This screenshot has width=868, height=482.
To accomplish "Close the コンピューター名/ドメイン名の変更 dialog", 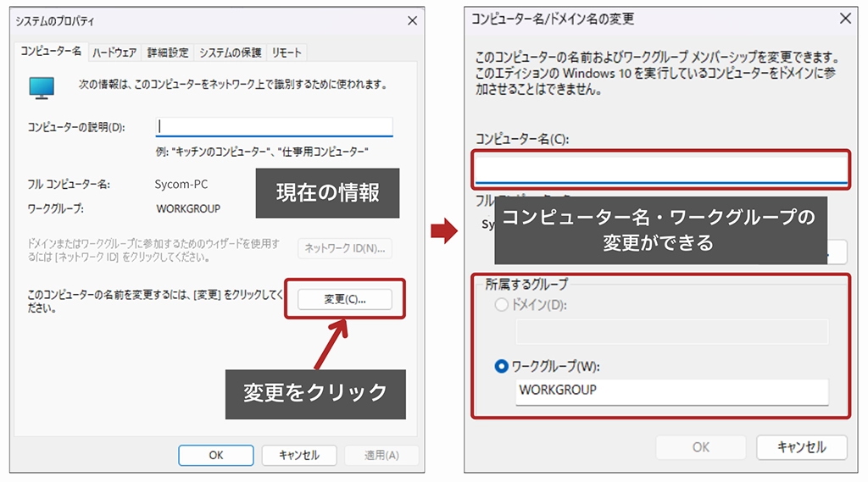I will click(844, 19).
